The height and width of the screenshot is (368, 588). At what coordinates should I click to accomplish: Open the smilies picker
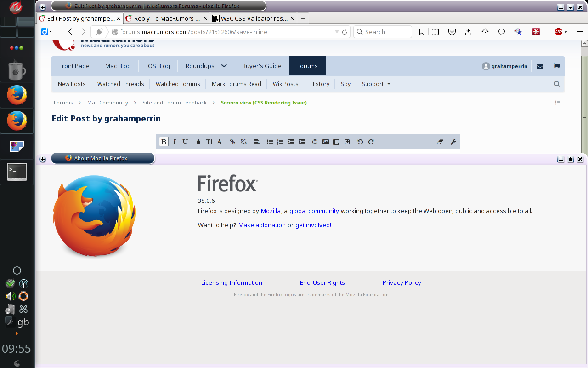click(x=315, y=142)
